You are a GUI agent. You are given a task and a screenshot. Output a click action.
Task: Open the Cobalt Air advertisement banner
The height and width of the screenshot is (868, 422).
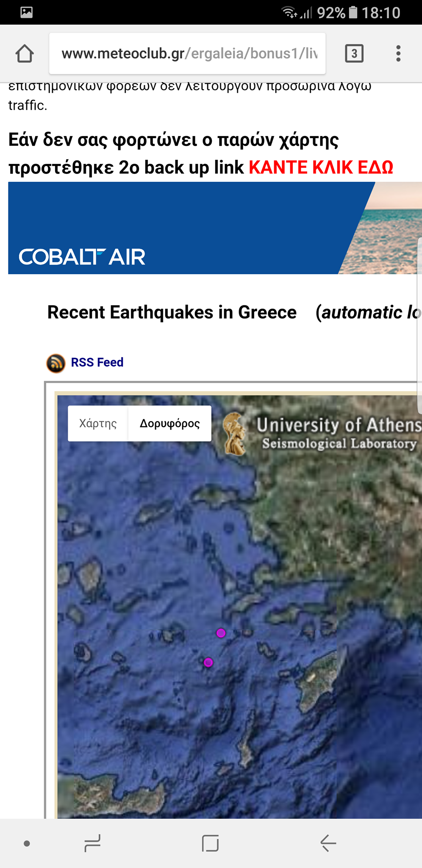tap(215, 228)
